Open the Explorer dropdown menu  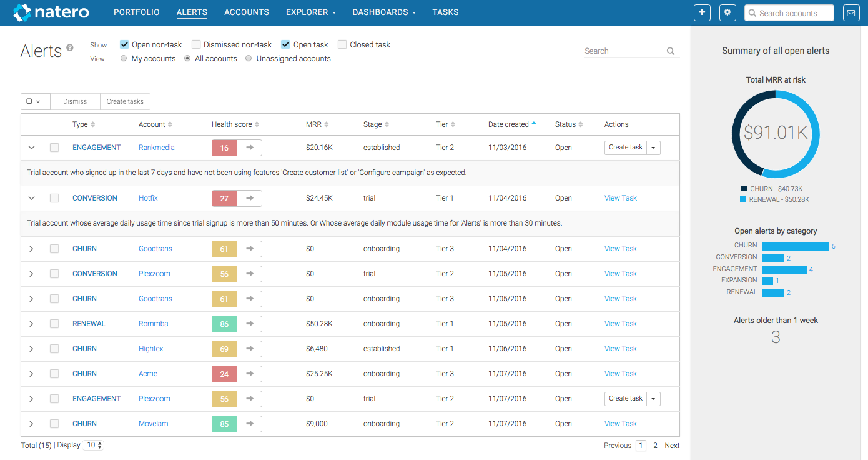point(311,12)
